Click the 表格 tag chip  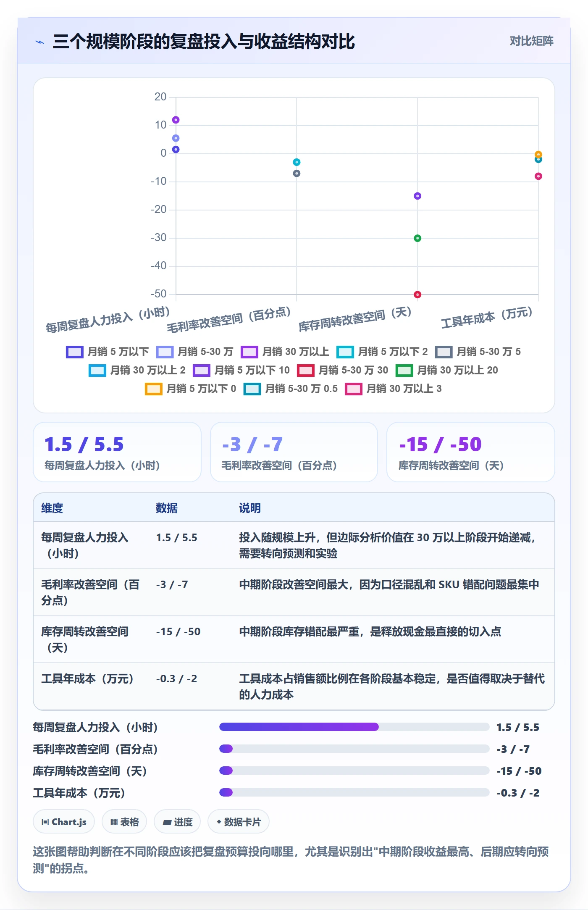click(124, 822)
